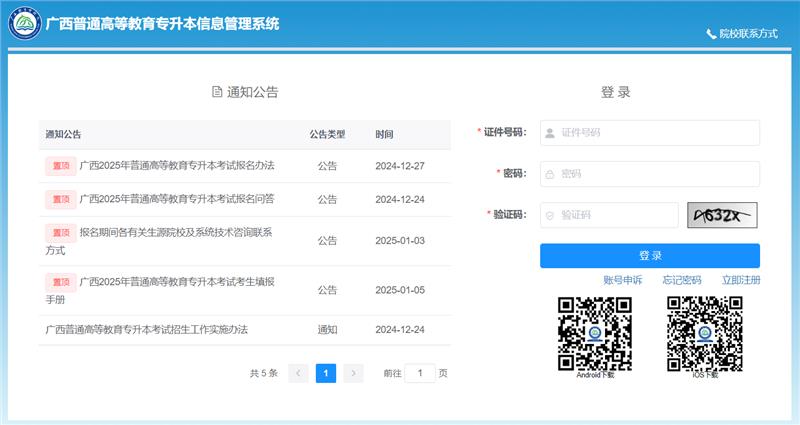The image size is (800, 425).
Task: Open notice 广西2025年普通高等教育专升本考试报名问答
Action: pyautogui.click(x=177, y=199)
